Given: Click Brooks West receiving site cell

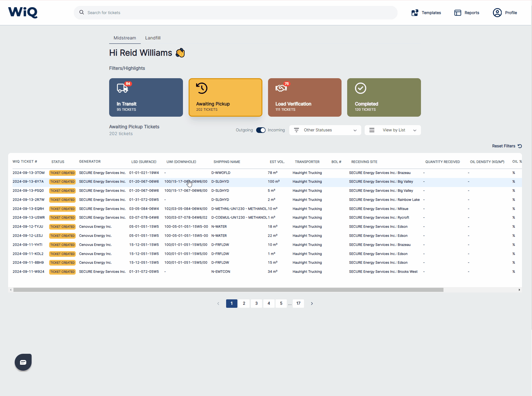Looking at the screenshot, I should click(383, 272).
